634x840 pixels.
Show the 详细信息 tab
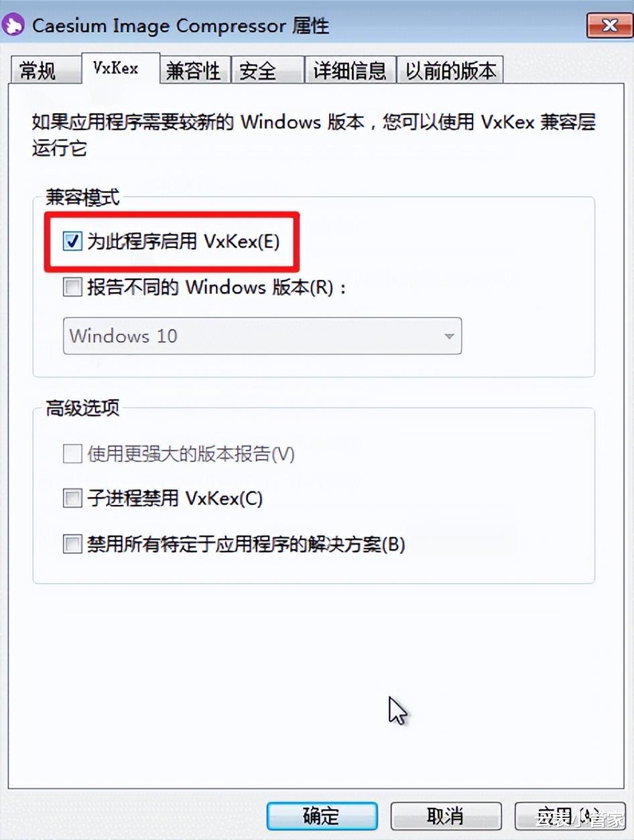click(350, 70)
